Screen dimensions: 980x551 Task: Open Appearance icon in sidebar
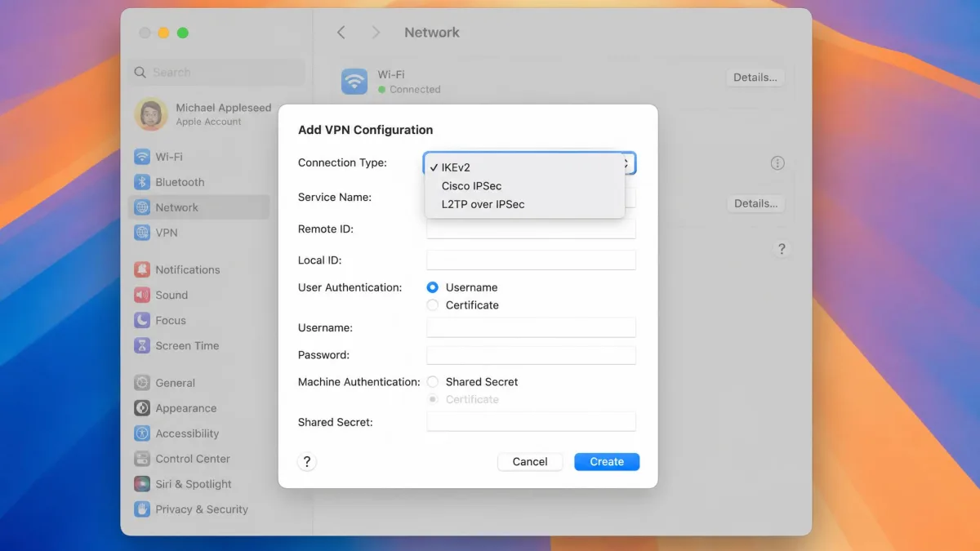pos(142,408)
